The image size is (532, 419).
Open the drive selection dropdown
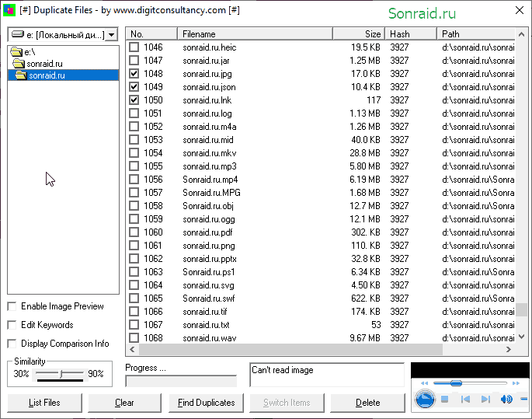[111, 35]
